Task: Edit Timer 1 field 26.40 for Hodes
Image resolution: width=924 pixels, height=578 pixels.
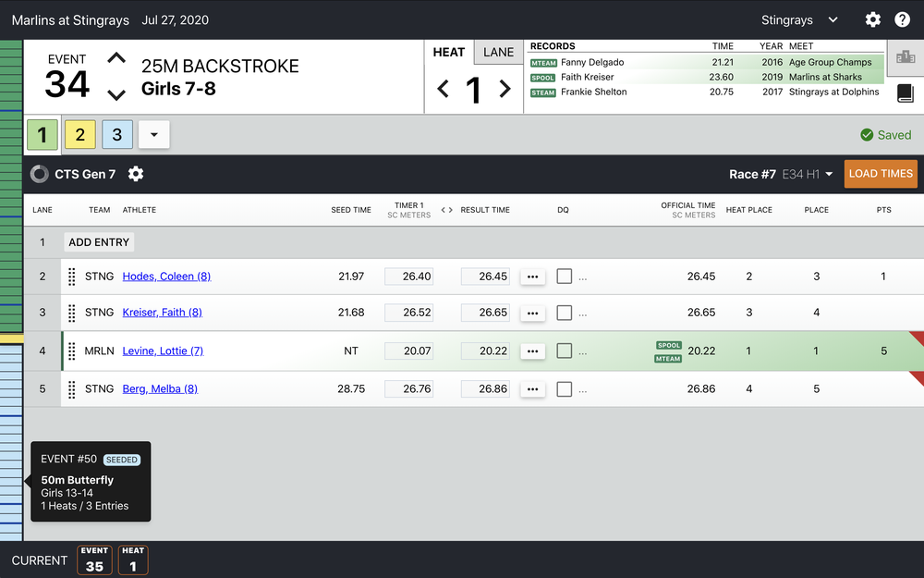Action: 409,277
